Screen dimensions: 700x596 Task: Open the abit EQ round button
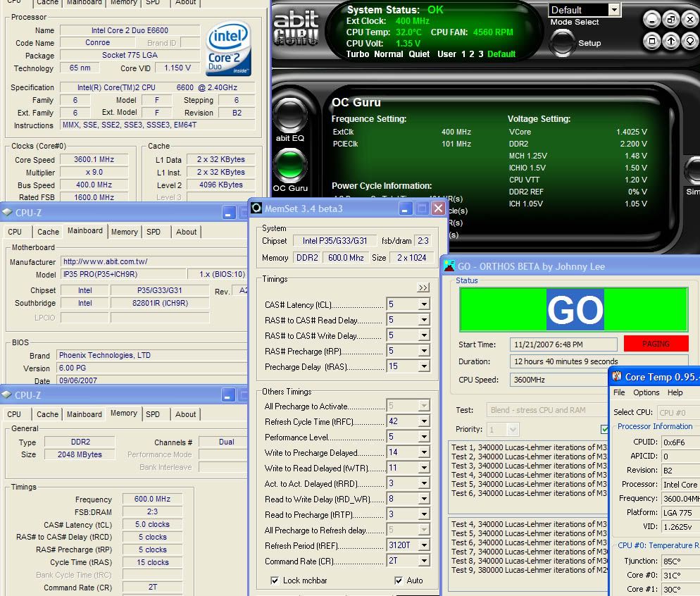pos(289,115)
